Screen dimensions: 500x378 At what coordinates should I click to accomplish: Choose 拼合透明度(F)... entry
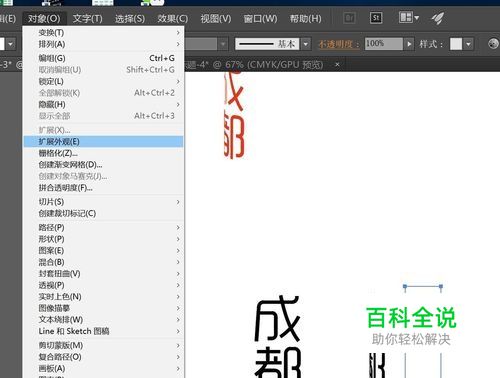(103, 188)
